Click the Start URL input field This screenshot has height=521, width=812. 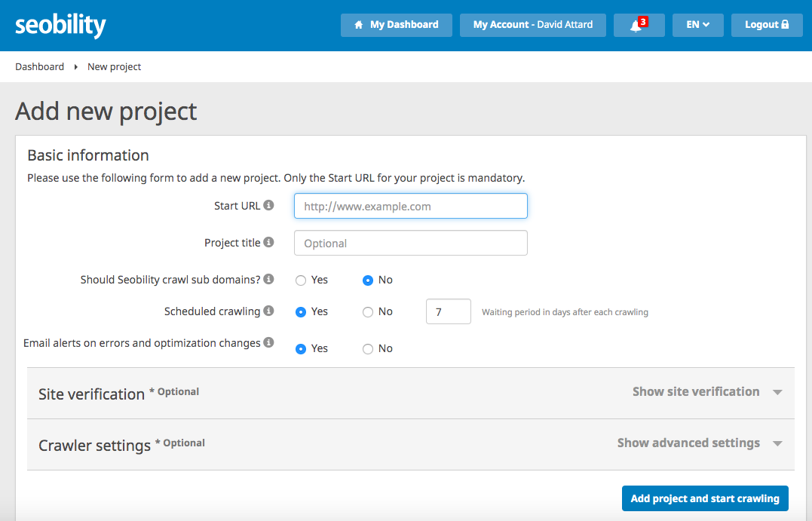(410, 206)
